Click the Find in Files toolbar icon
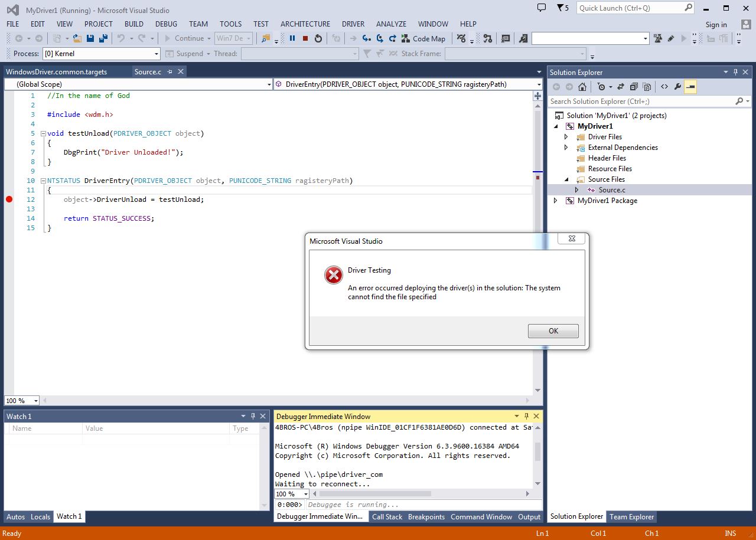This screenshot has width=756, height=540. (266, 38)
